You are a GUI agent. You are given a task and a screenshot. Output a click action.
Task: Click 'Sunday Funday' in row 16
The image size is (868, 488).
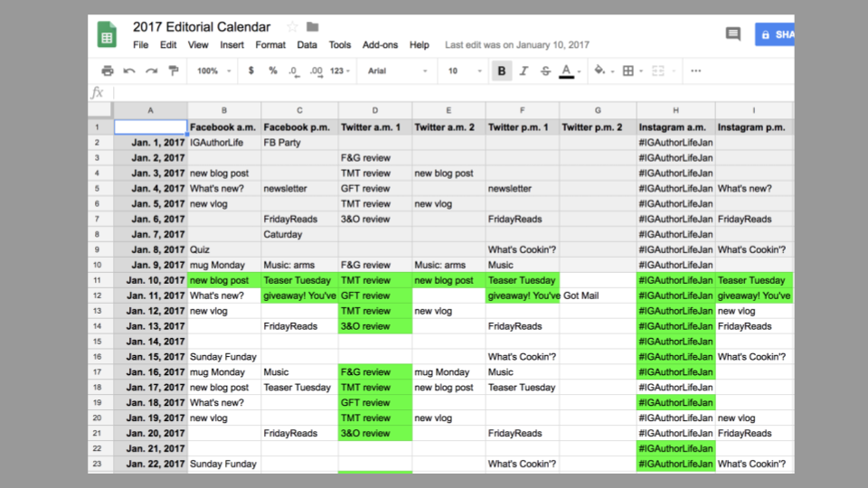click(x=223, y=356)
